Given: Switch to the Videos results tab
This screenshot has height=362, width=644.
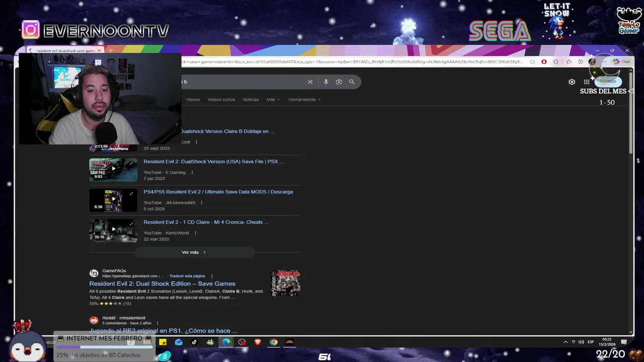Looking at the screenshot, I should coord(193,100).
